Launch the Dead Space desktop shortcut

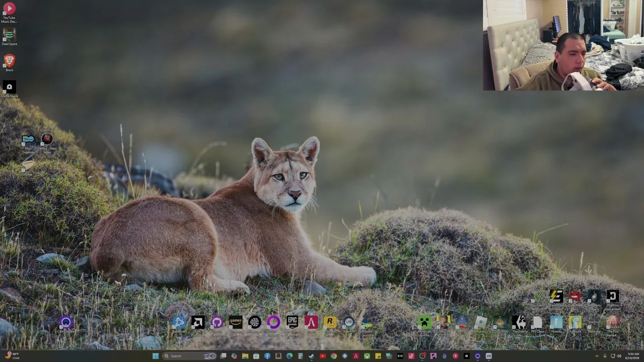[x=9, y=37]
